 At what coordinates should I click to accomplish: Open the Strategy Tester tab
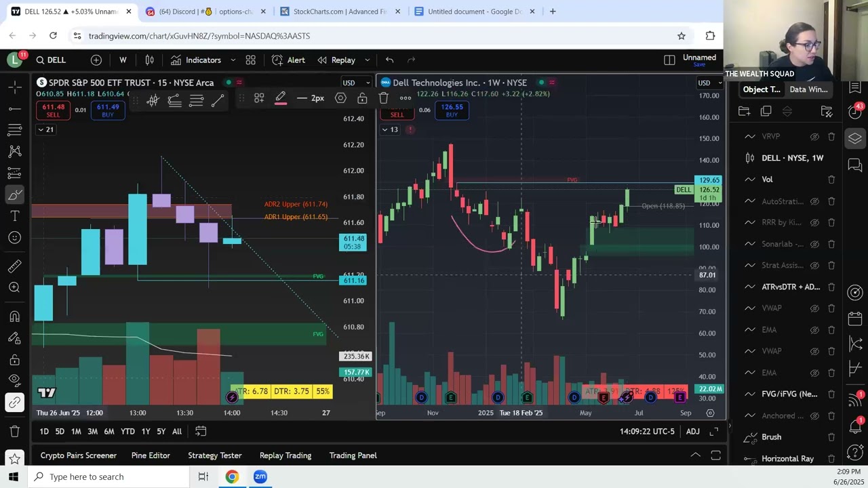215,455
